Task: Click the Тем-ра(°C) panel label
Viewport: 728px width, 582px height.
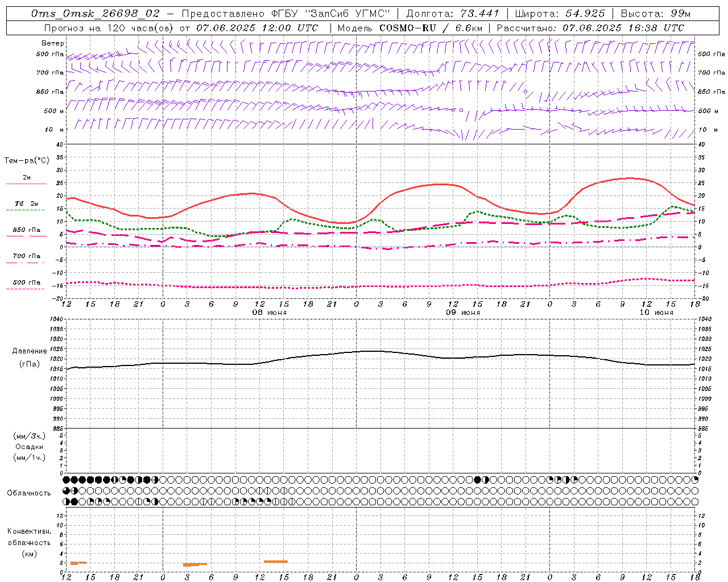Action: click(26, 161)
